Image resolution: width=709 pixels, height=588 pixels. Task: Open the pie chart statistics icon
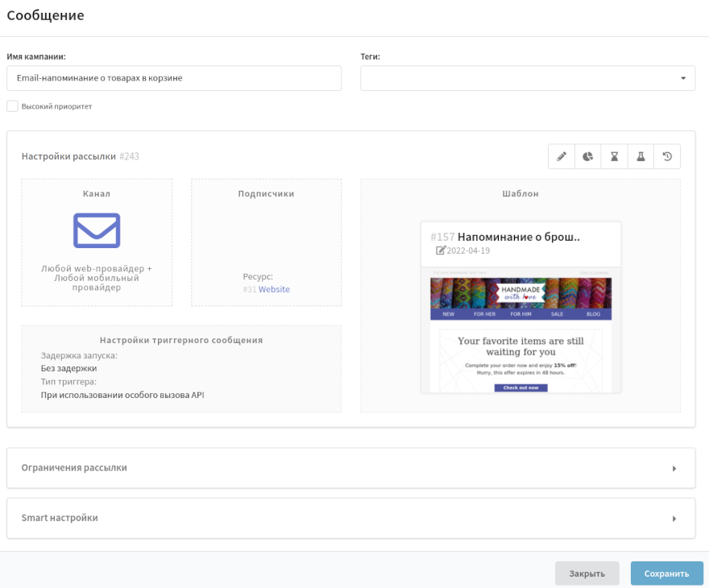588,156
